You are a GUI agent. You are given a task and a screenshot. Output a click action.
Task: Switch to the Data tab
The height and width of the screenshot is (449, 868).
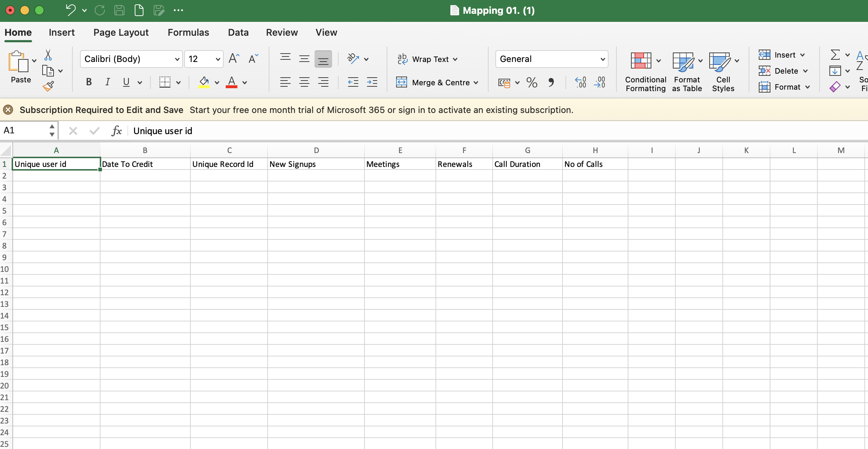click(238, 32)
